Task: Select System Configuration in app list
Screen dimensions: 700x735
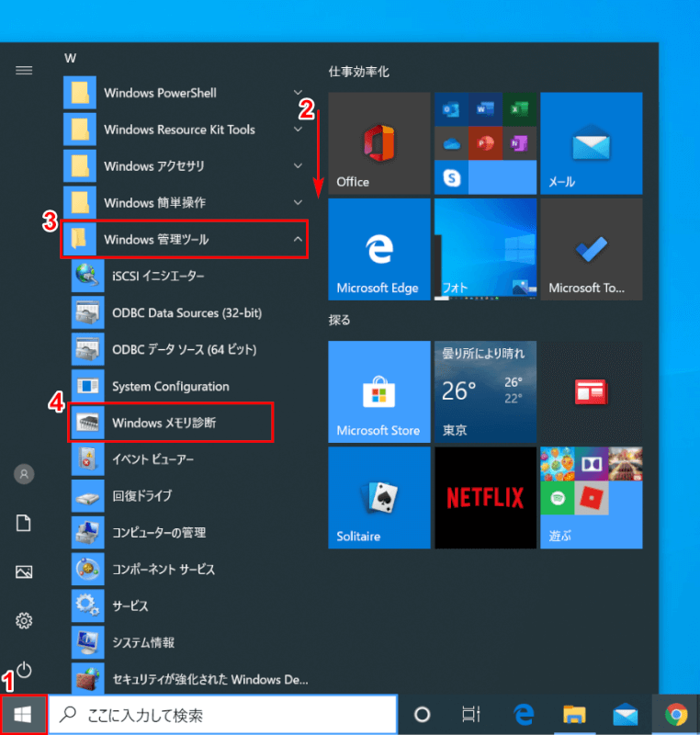Action: (170, 386)
